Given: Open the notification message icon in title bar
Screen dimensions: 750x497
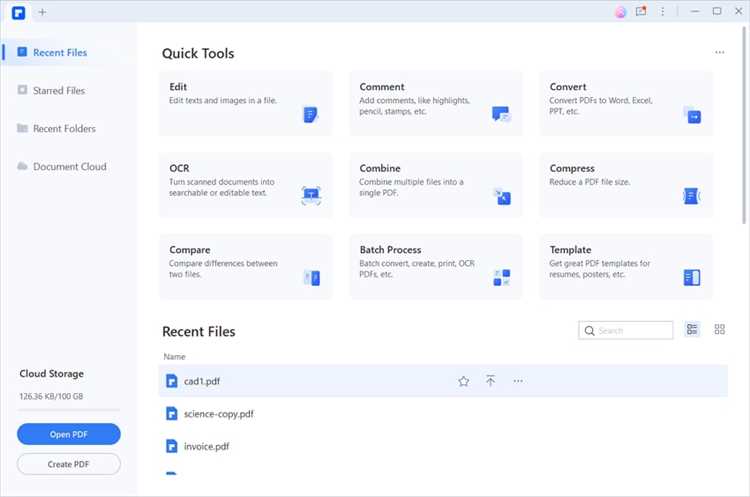Looking at the screenshot, I should coord(641,11).
